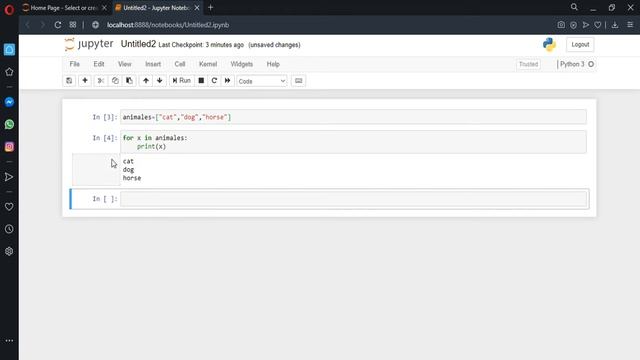Click the 'cat' output line
Image resolution: width=640 pixels, height=360 pixels.
[128, 161]
